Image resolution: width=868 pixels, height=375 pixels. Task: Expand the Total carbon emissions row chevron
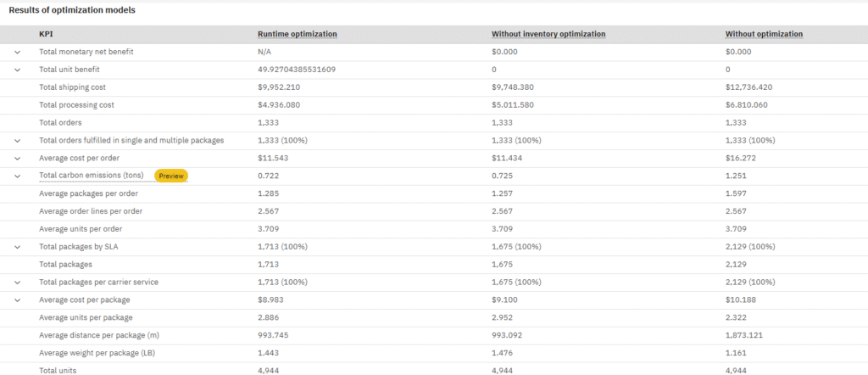pos(17,176)
